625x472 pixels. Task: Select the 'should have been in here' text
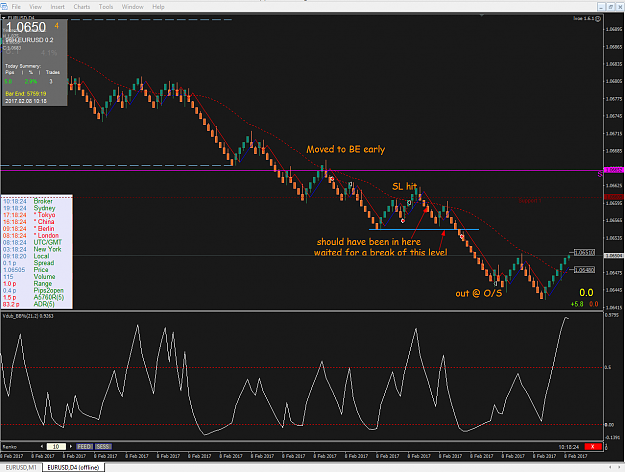point(369,242)
